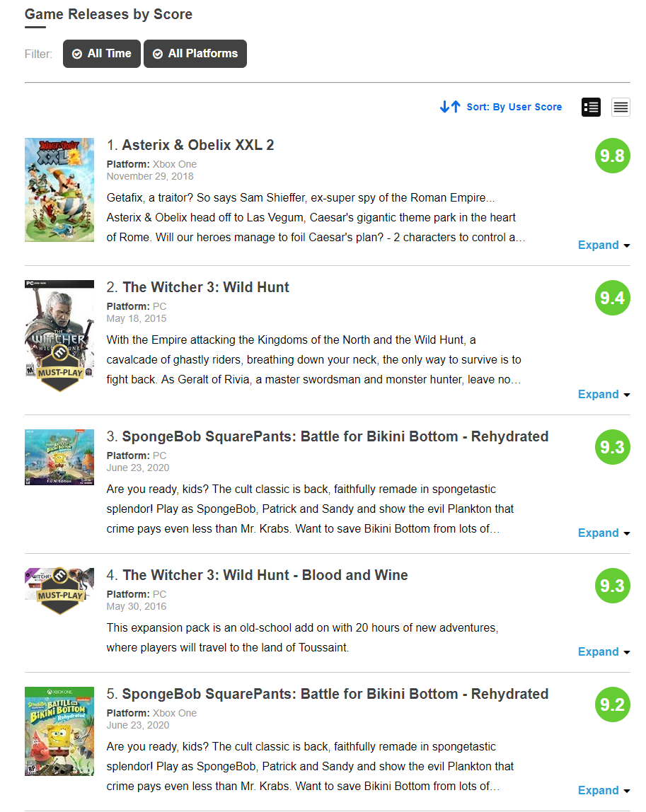Expand the Asterix & Obelix XXL 2 description

pyautogui.click(x=604, y=245)
